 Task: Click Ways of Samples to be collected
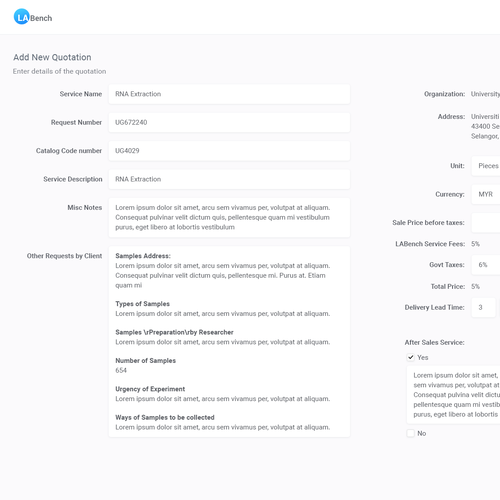(165, 417)
